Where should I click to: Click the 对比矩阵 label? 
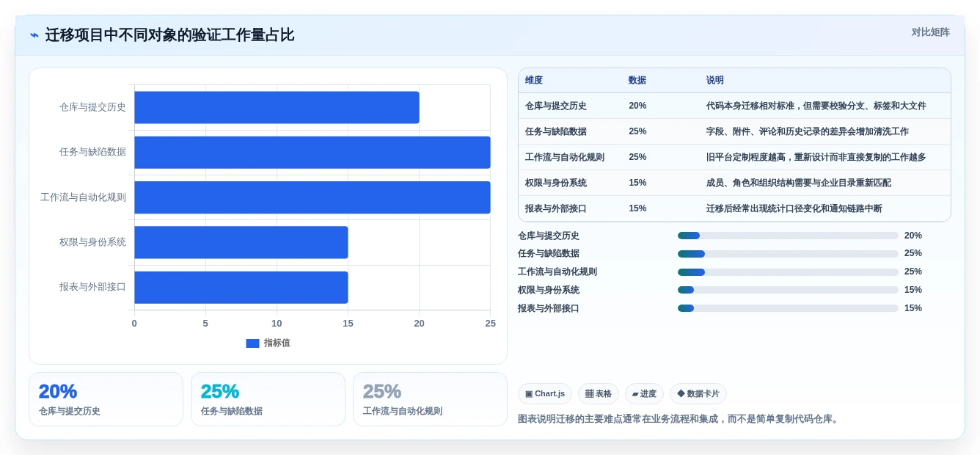click(x=930, y=32)
